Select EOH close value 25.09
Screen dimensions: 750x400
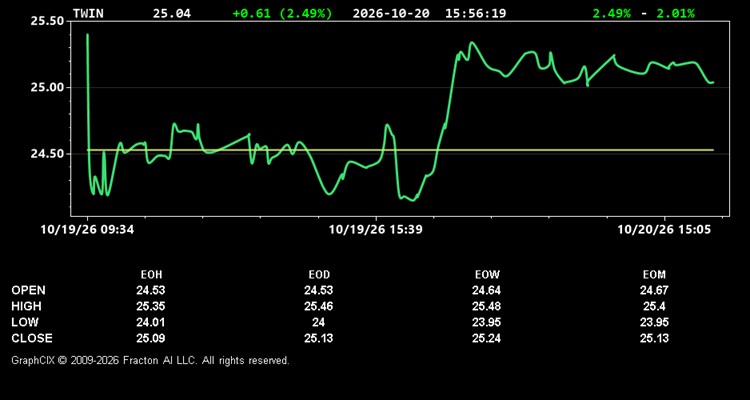tap(151, 338)
